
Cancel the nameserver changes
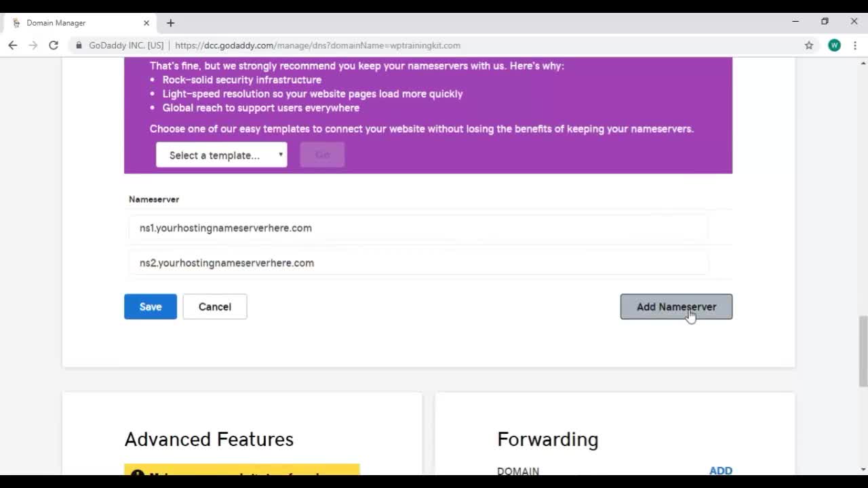[214, 307]
